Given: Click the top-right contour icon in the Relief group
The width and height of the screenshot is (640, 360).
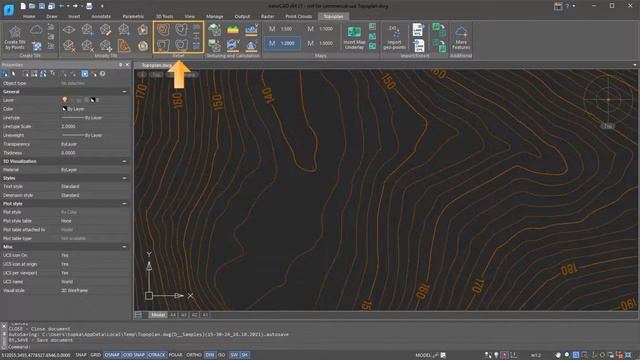Looking at the screenshot, I should (181, 29).
